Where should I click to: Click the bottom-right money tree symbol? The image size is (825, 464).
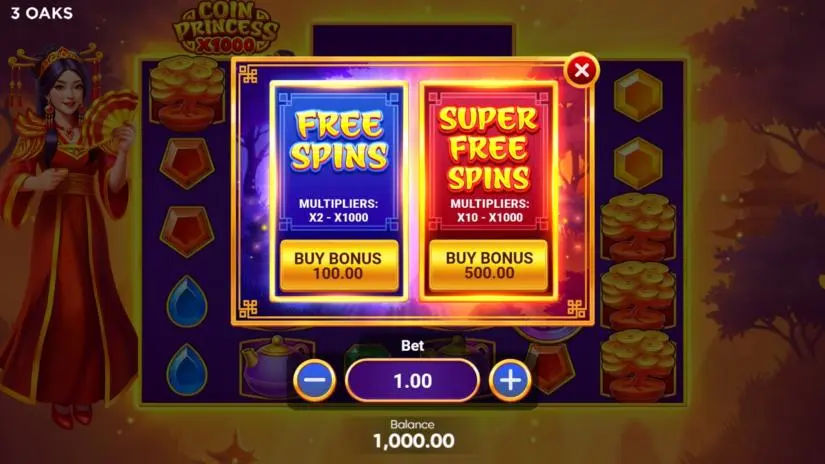638,365
